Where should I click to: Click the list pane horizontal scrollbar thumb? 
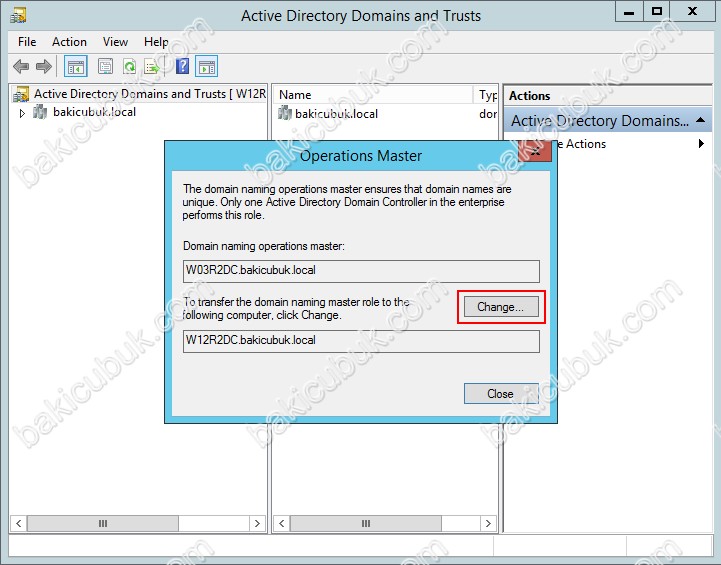tap(366, 523)
